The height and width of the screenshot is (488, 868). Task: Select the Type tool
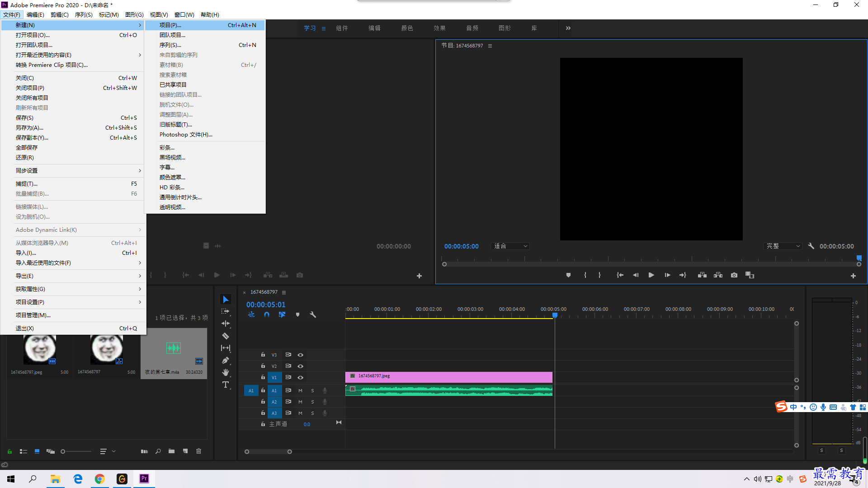pyautogui.click(x=226, y=385)
